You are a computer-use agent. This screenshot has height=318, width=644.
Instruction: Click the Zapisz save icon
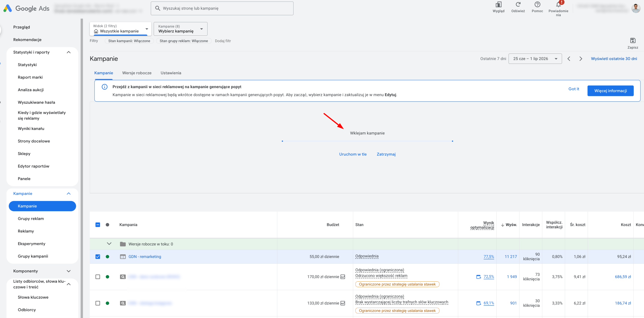click(x=633, y=40)
